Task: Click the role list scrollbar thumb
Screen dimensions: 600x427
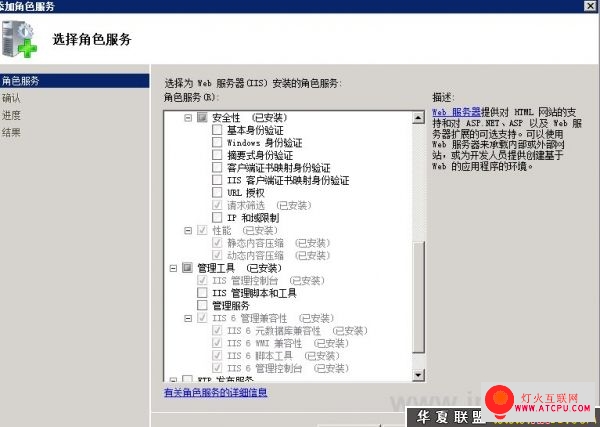Action: coord(418,297)
